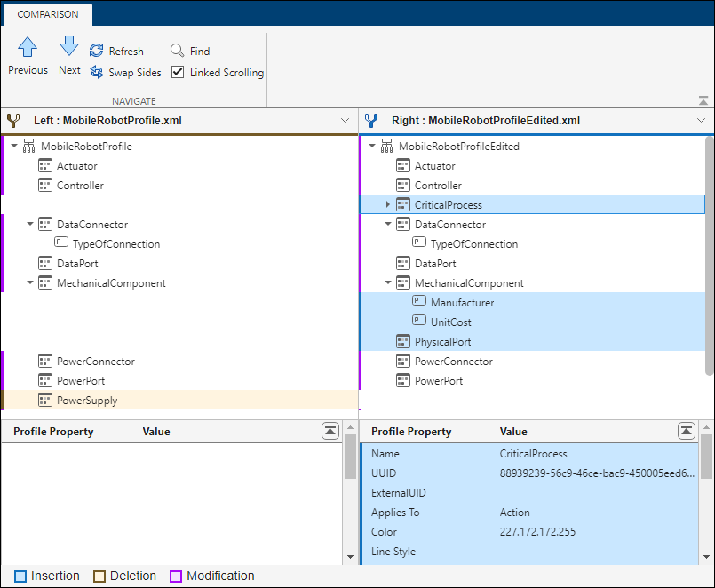
Task: Collapse the DataConnector node in left tree
Action: (x=29, y=224)
